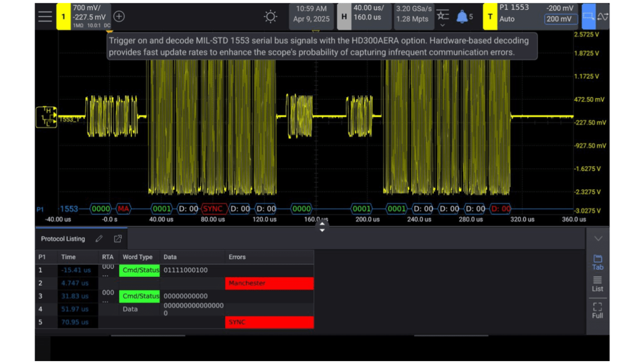644x362 pixels.
Task: Click the panel divider handle between waveform and listing
Action: tap(322, 227)
